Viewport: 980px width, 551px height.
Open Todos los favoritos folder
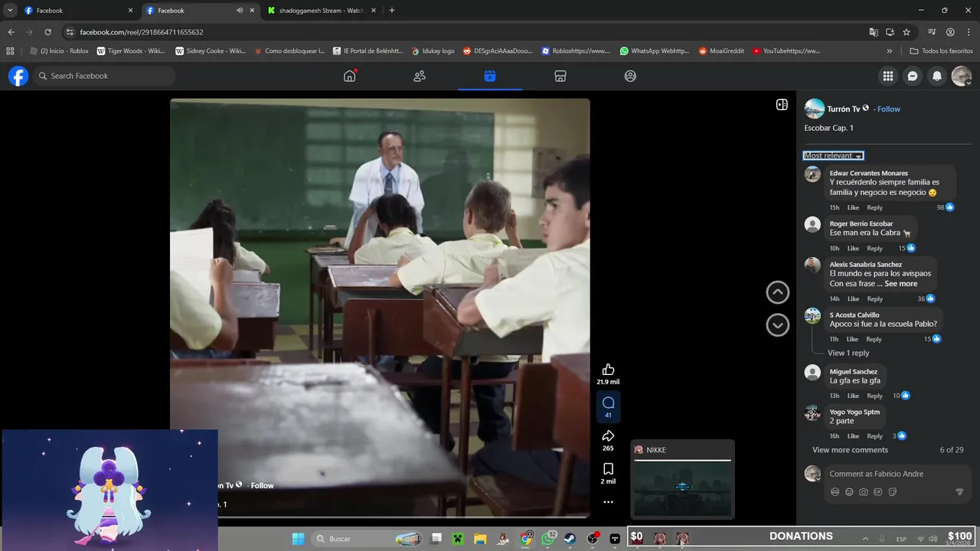pyautogui.click(x=941, y=51)
